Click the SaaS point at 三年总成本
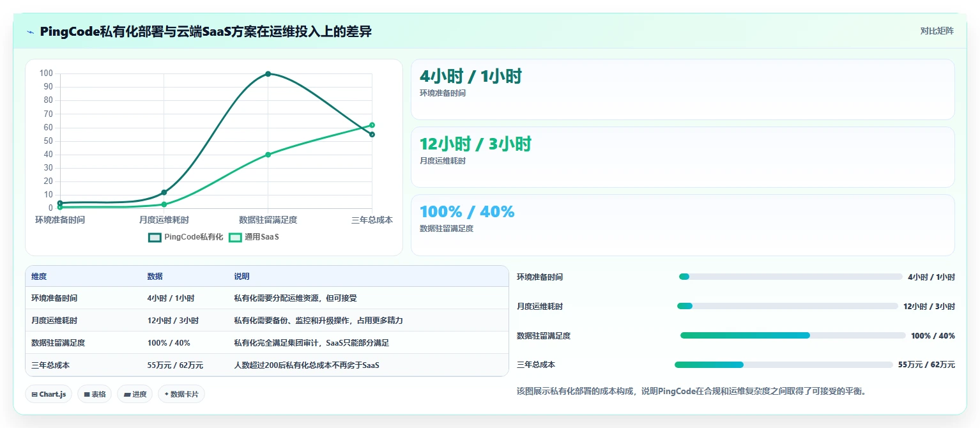 372,125
